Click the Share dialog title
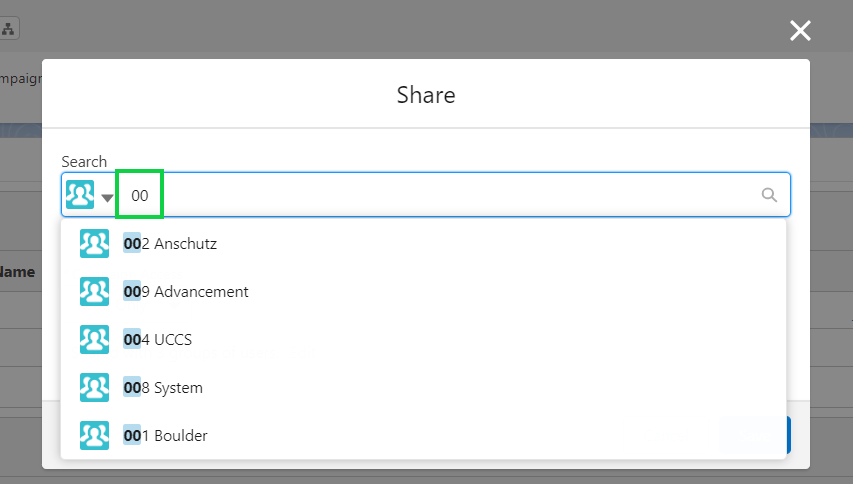 click(426, 95)
